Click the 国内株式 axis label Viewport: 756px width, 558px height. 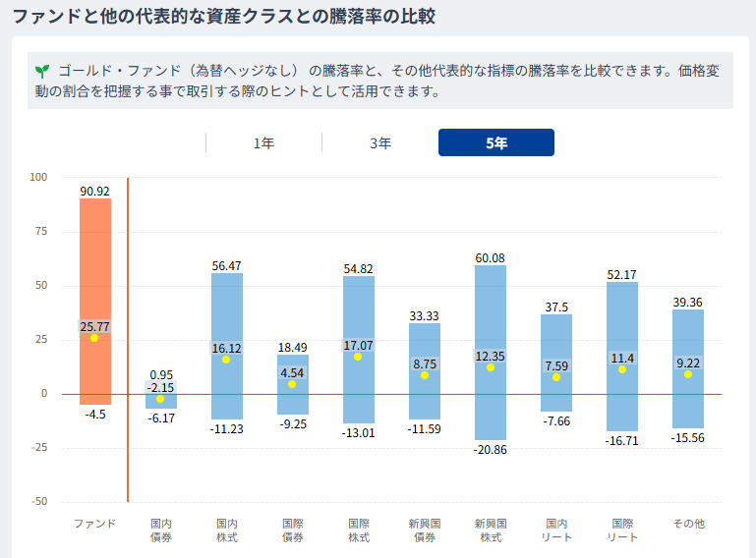click(227, 530)
